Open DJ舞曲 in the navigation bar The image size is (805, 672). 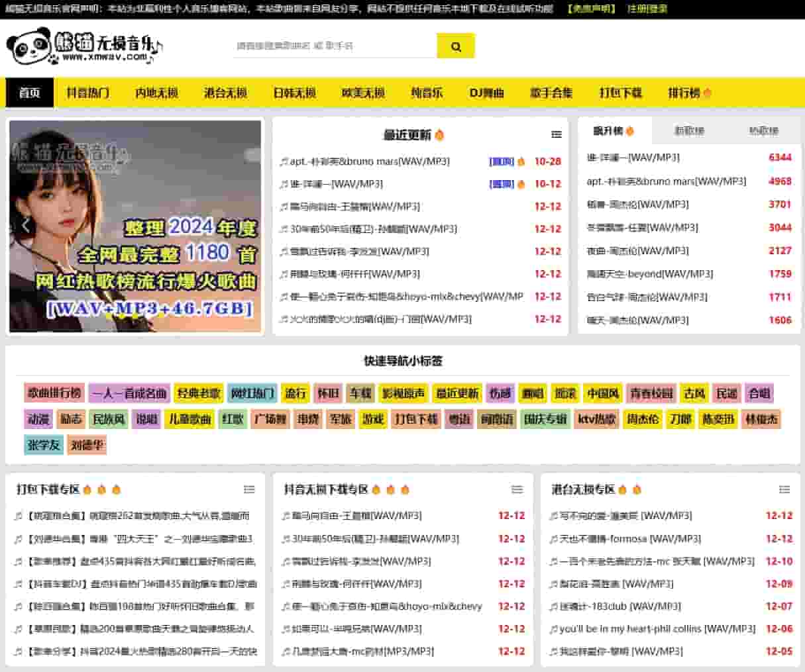click(486, 93)
